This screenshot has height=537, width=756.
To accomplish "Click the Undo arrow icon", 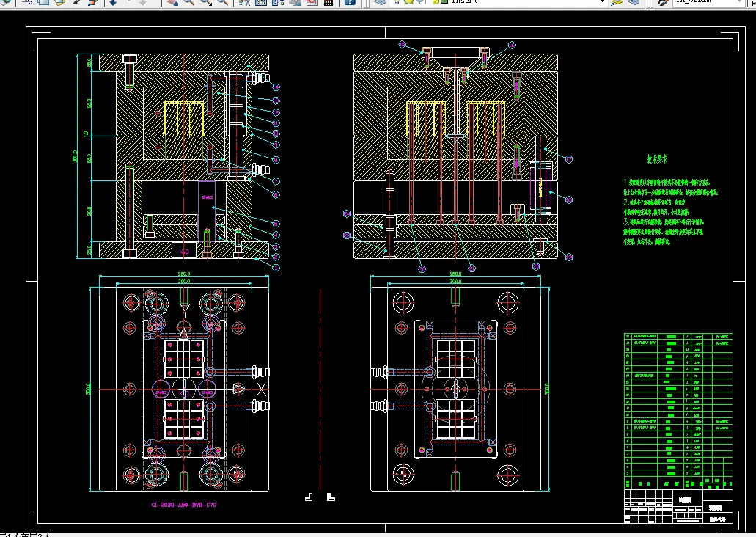I will pos(114,2).
